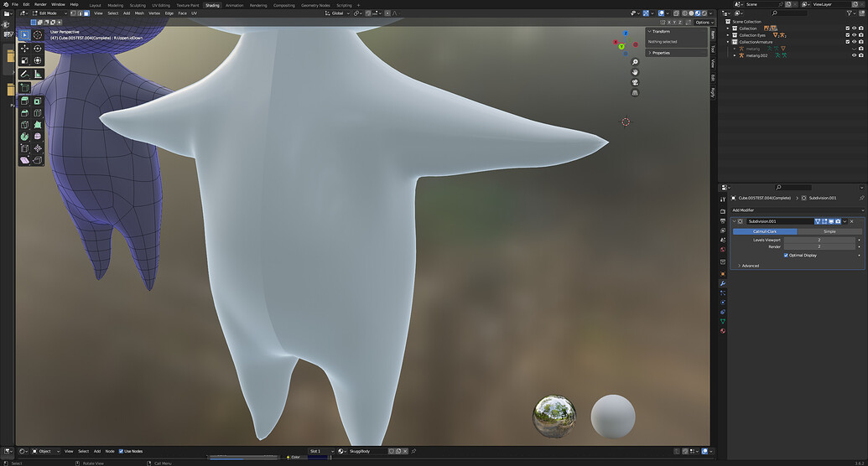Open the Material properties tab icon
The height and width of the screenshot is (466, 868).
coord(723,331)
